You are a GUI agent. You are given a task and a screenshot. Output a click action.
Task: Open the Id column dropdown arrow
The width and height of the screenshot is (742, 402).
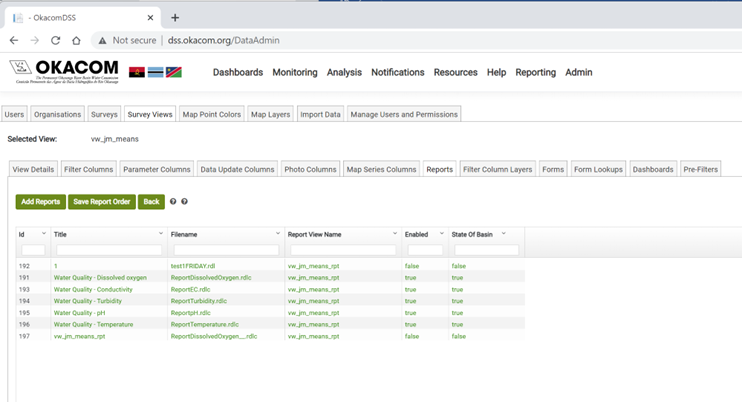coord(44,234)
